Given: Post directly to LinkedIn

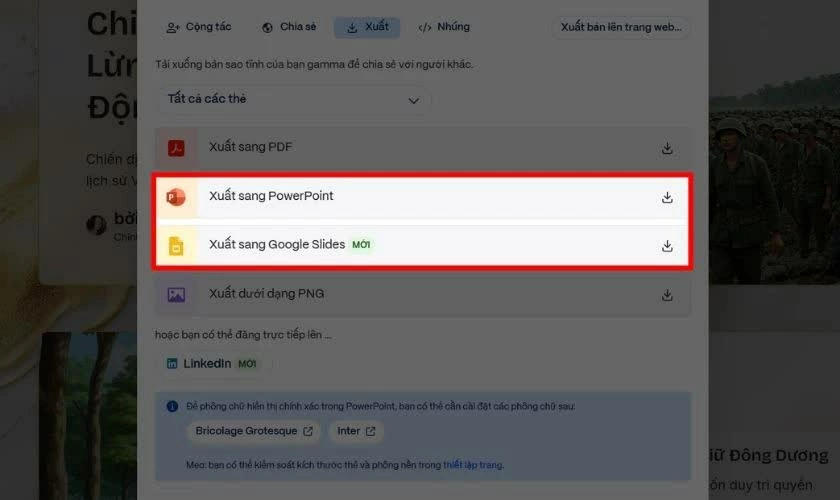Looking at the screenshot, I should click(211, 364).
